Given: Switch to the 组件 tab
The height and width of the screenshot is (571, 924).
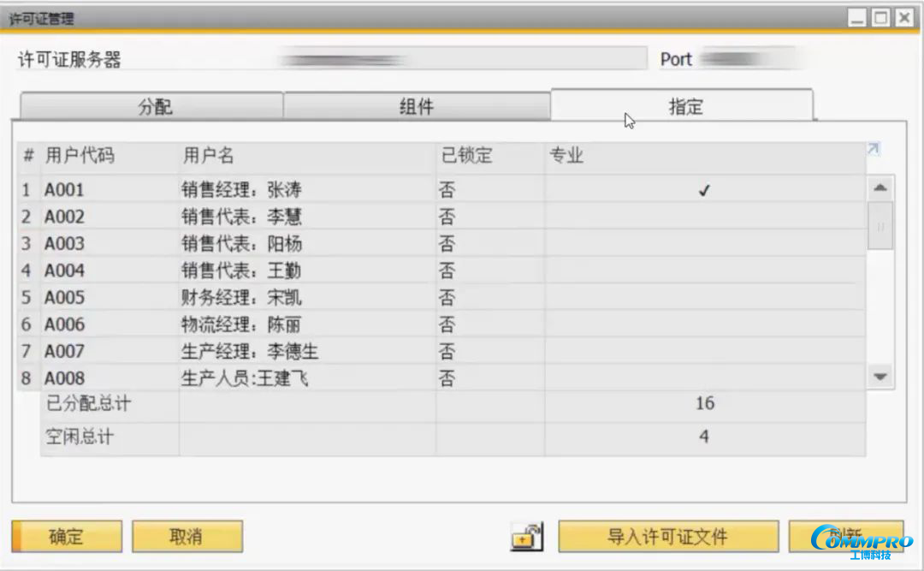Looking at the screenshot, I should point(418,105).
